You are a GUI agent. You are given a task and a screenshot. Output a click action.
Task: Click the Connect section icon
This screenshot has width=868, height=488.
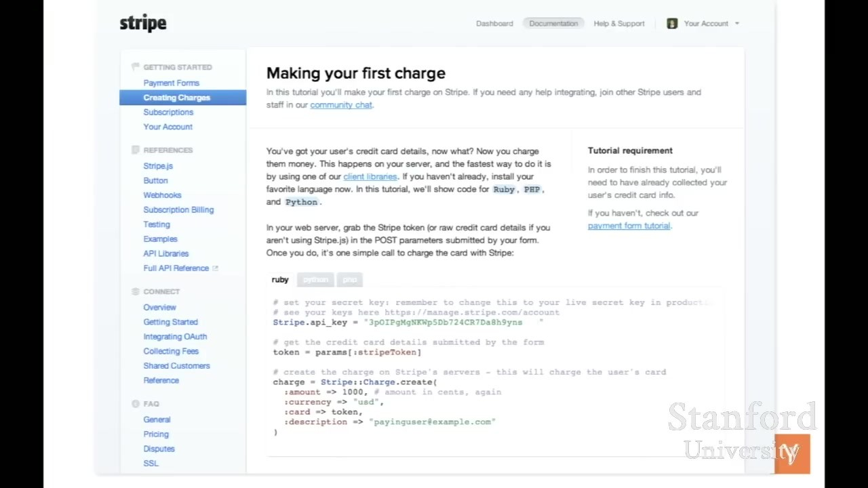135,291
